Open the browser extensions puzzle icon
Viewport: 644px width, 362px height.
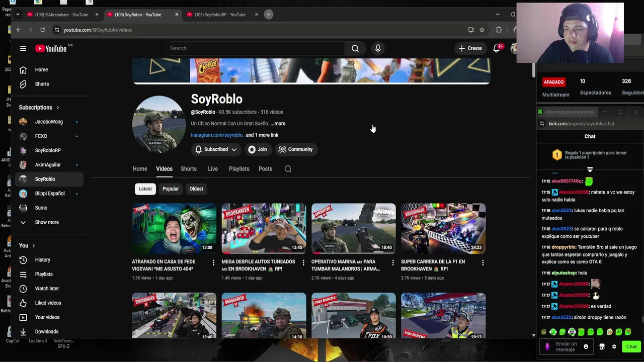[x=499, y=30]
